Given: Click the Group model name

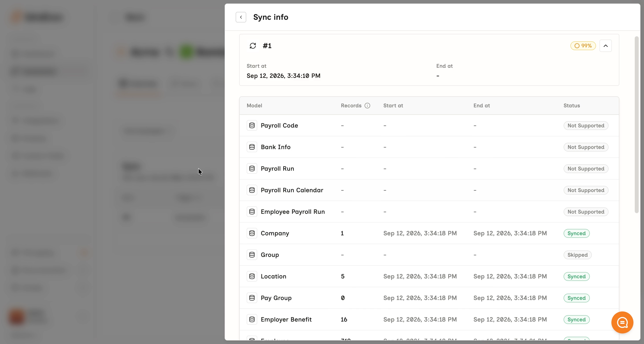Looking at the screenshot, I should 270,255.
